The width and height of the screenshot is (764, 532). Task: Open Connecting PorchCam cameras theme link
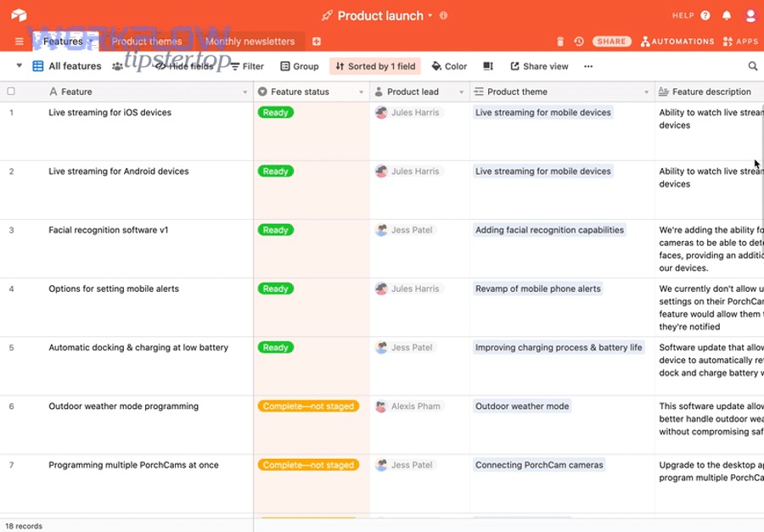[539, 465]
